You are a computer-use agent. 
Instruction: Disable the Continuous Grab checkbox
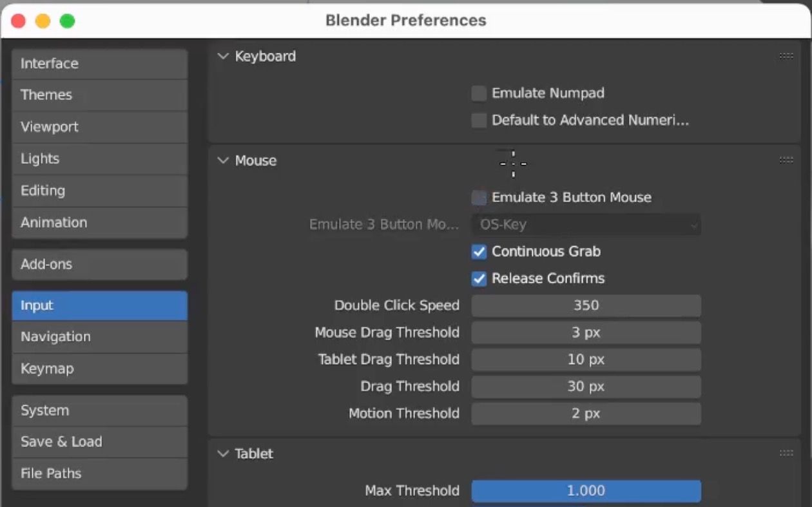click(479, 252)
